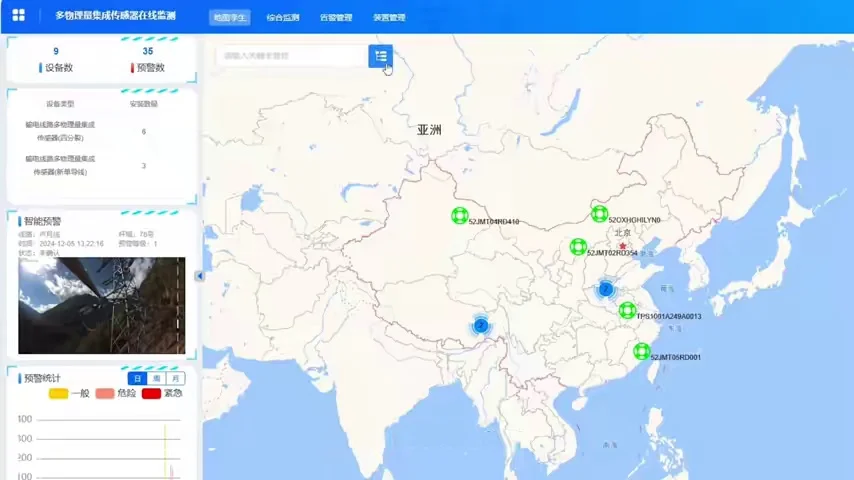Click the 多物理量集成传感器在线监测 title

point(115,16)
